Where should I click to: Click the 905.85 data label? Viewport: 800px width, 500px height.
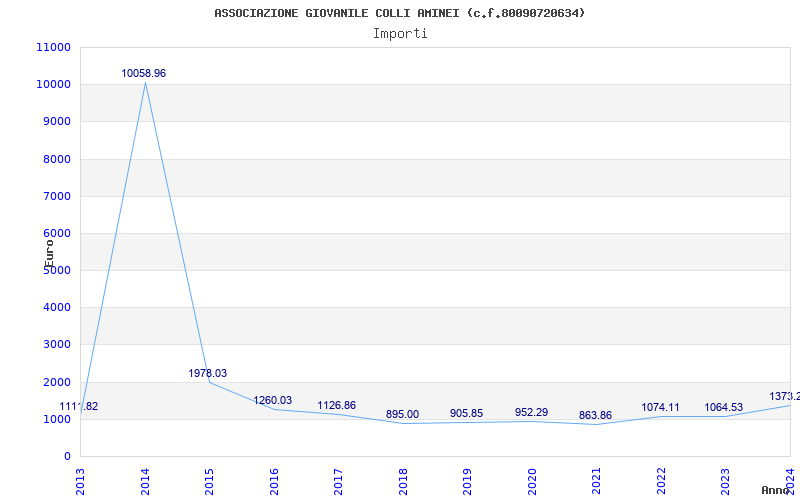click(x=466, y=413)
